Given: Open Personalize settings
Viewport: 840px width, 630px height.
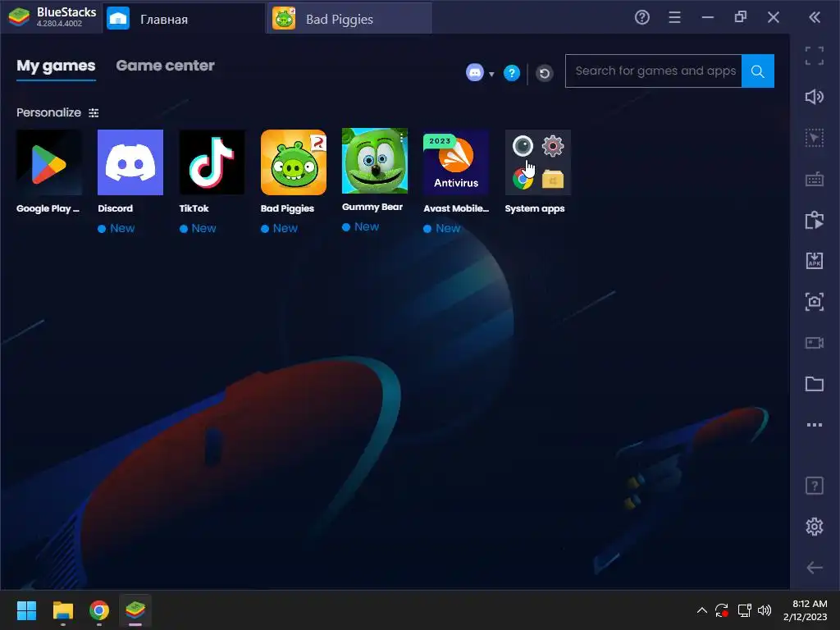Looking at the screenshot, I should point(57,112).
